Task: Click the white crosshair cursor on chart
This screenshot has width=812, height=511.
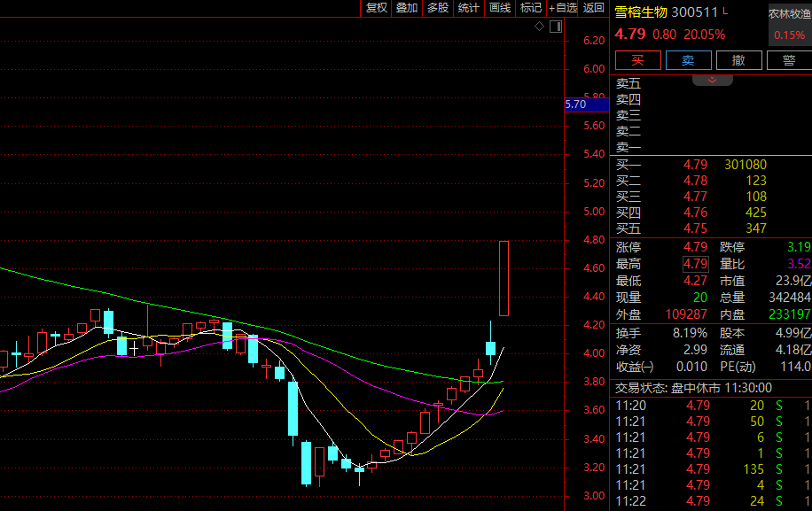Action: 134,349
